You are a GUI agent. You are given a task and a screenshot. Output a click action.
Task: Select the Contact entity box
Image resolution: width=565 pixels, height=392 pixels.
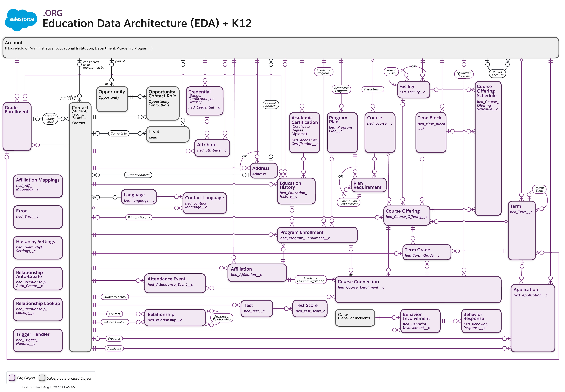click(80, 227)
